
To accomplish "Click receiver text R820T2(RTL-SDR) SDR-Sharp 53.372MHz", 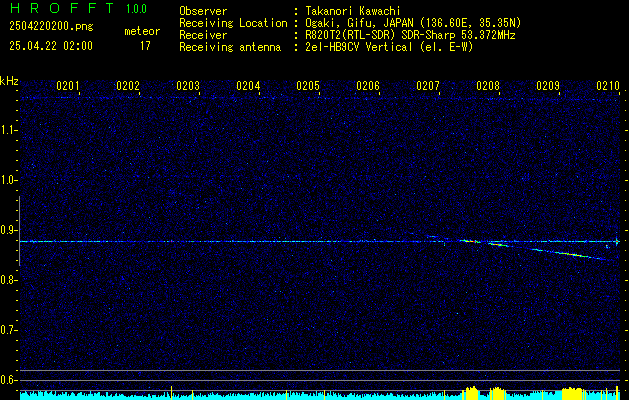I will tap(410, 35).
